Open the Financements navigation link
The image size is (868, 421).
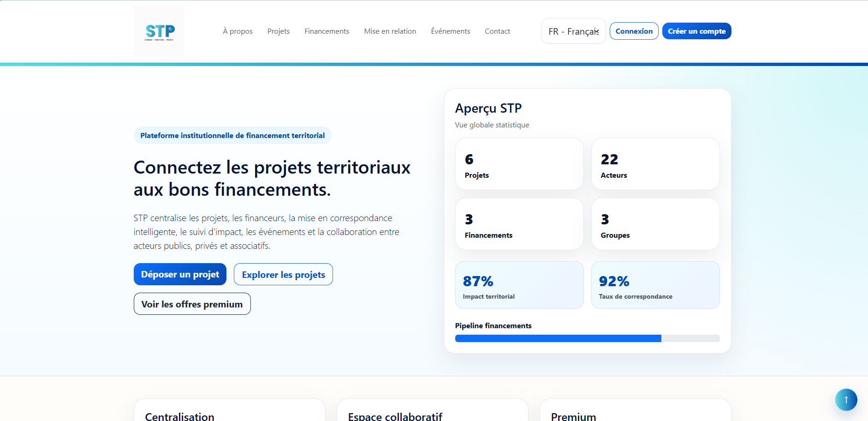click(327, 31)
